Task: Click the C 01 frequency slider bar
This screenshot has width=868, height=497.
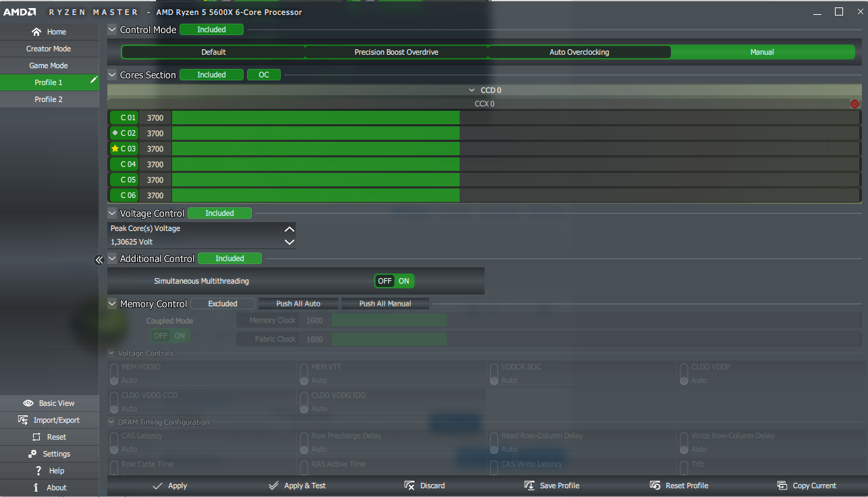Action: [x=516, y=117]
